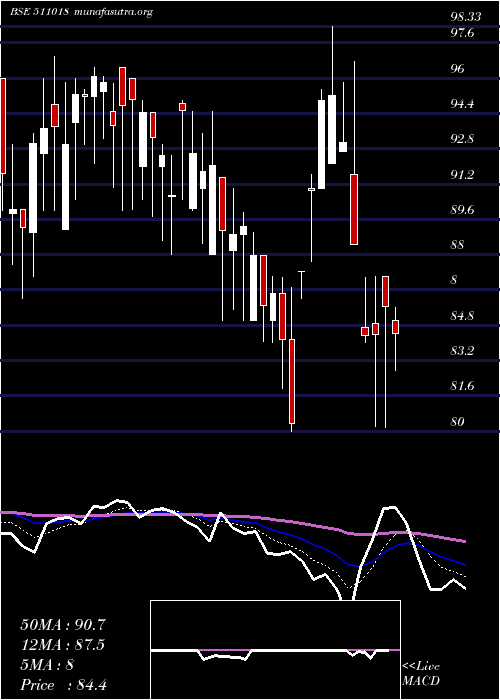Click the munafasutra.org text
Viewport: 500px width, 700px height.
[112, 12]
